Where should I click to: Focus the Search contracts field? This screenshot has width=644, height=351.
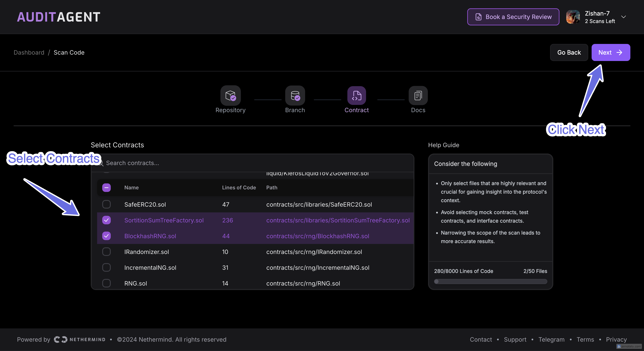pos(253,163)
